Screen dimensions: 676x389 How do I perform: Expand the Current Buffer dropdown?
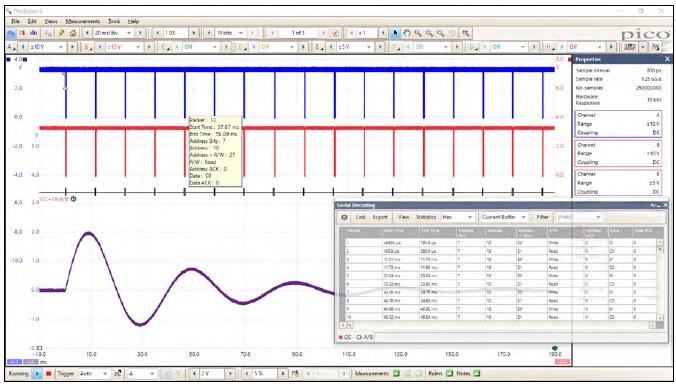(x=504, y=217)
